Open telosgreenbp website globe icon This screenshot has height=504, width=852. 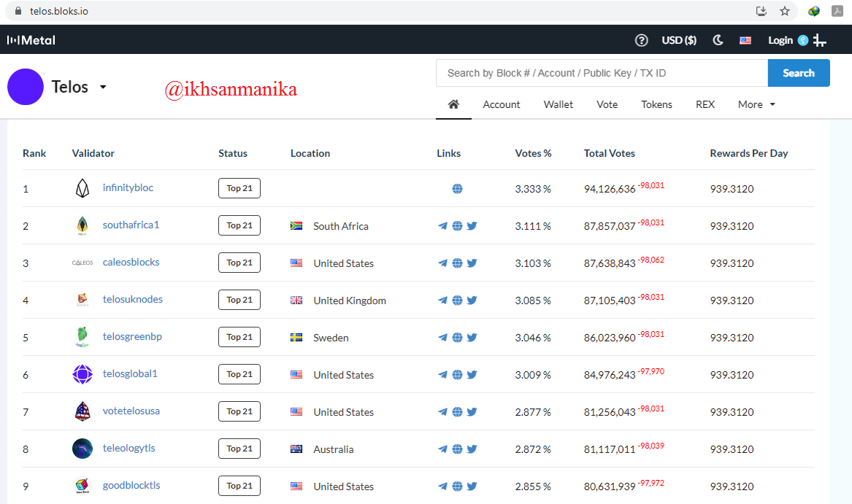point(458,337)
